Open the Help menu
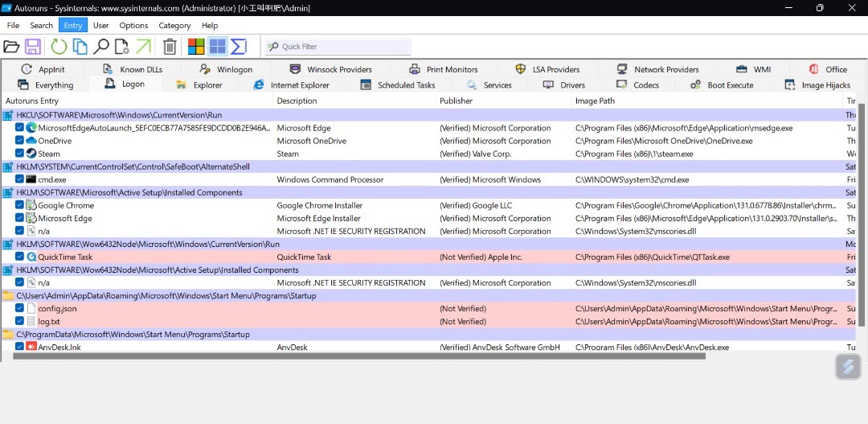Screen dimensions: 868x424 [x=210, y=26]
